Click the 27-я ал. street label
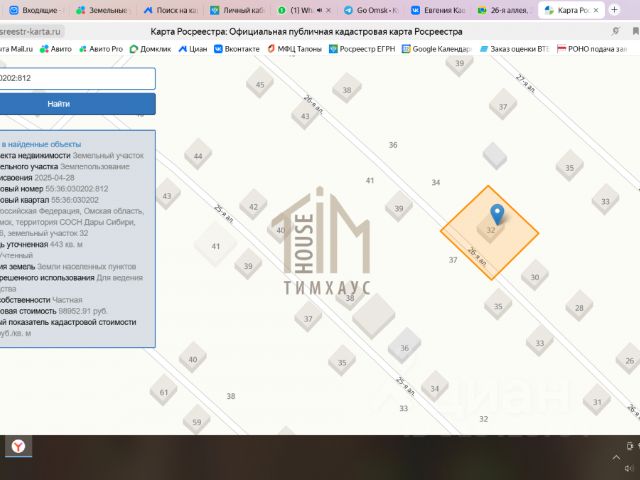Screen dimensions: 640x480 point(525,84)
